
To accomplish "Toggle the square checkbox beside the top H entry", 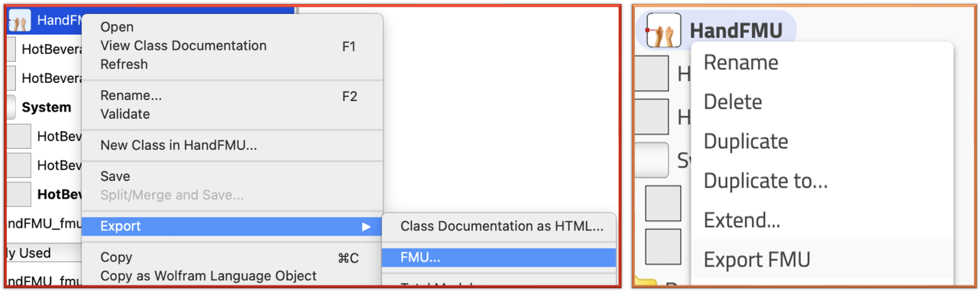I will tap(651, 73).
